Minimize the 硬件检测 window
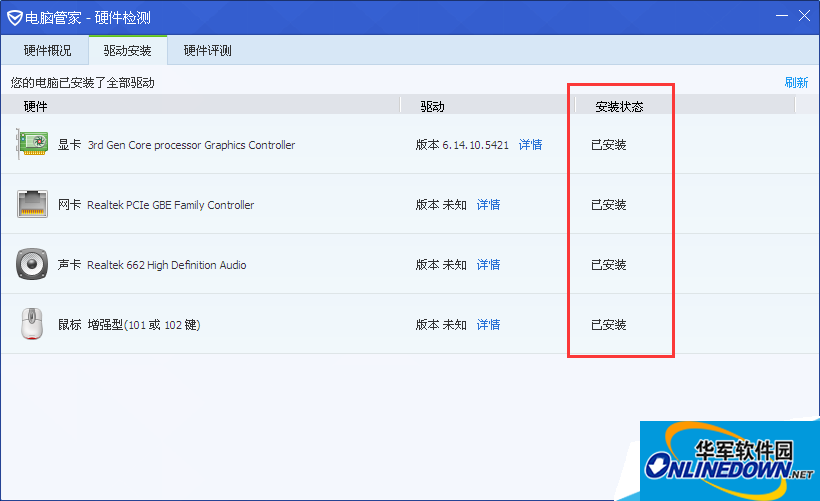The height and width of the screenshot is (501, 820). click(782, 16)
